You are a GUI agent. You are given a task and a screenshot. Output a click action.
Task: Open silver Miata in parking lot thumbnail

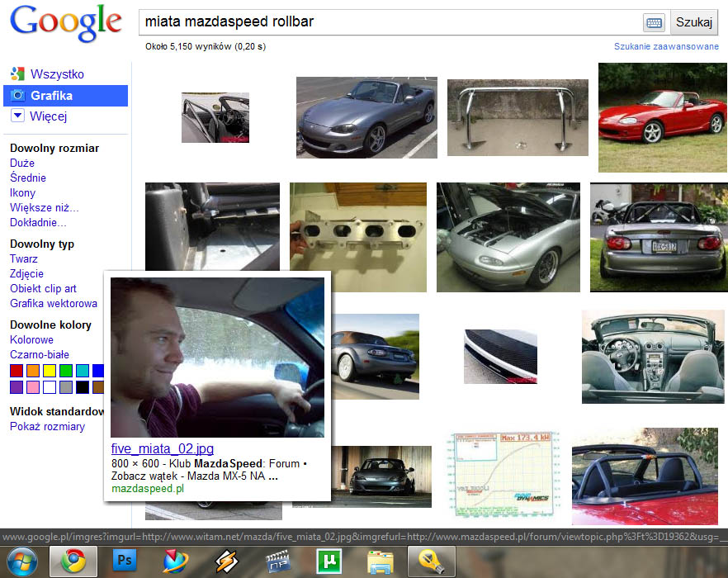[366, 117]
